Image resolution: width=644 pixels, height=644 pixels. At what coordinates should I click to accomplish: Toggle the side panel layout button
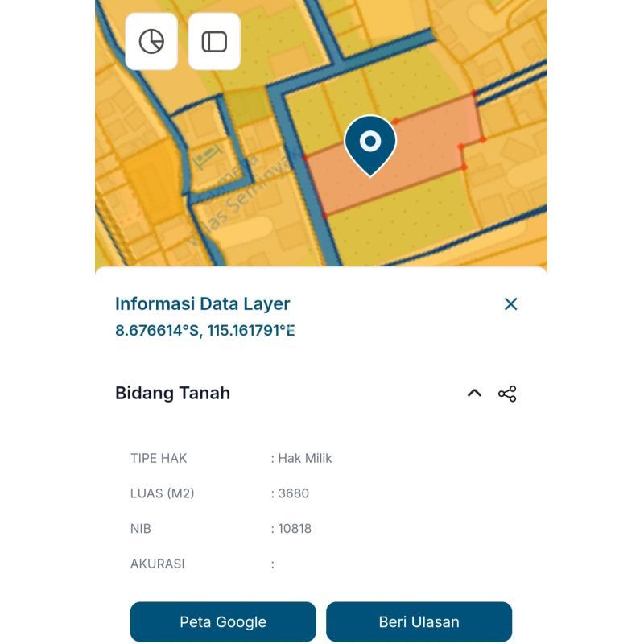[214, 42]
